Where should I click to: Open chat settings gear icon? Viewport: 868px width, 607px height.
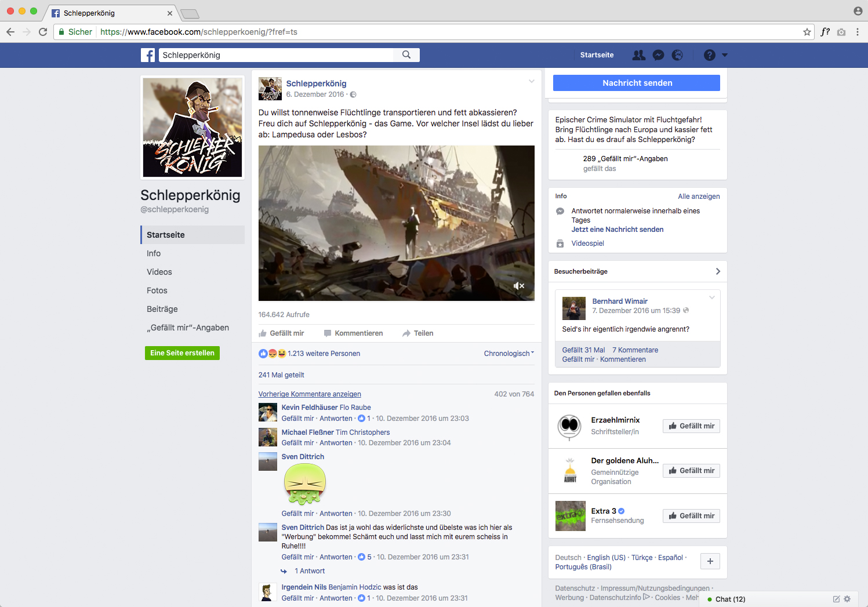click(847, 599)
